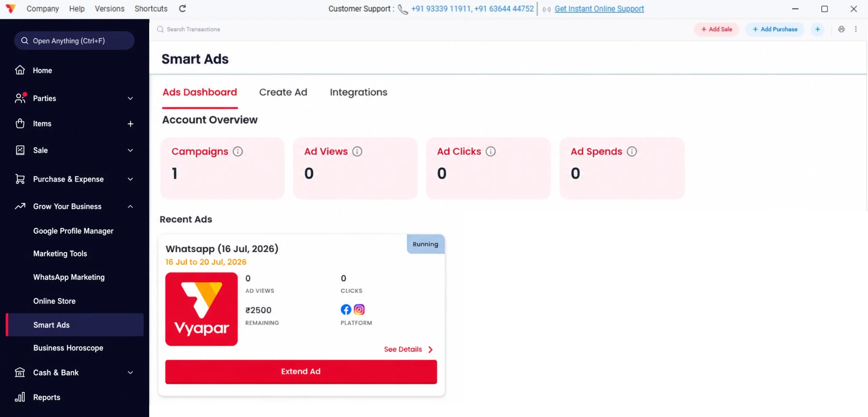
Task: Open the Company menu
Action: pos(43,8)
